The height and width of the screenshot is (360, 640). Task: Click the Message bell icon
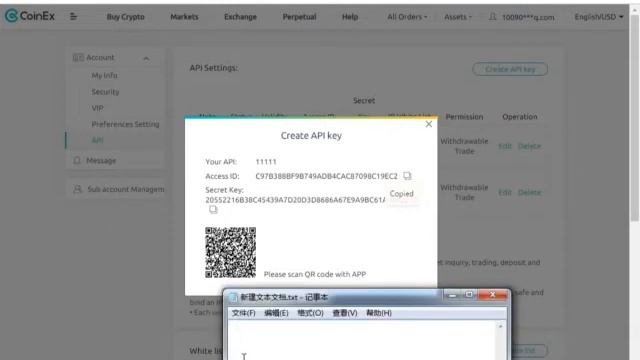point(77,160)
